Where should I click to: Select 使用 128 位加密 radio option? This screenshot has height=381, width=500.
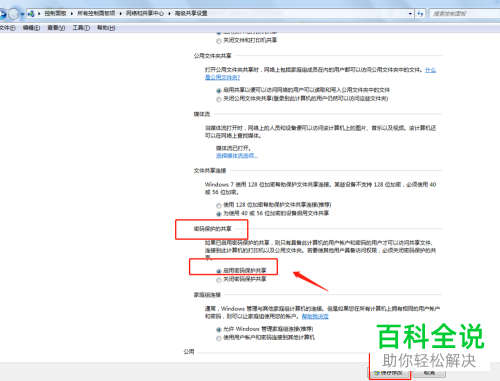(219, 205)
